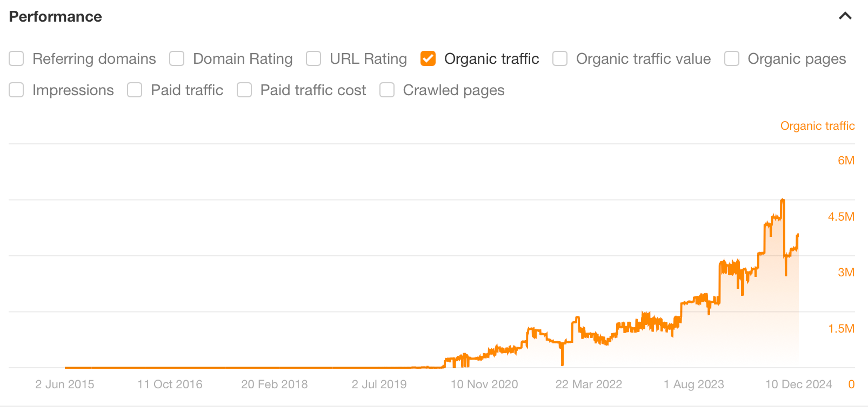Enable the URL Rating checkbox
Image resolution: width=868 pixels, height=411 pixels.
pos(313,58)
